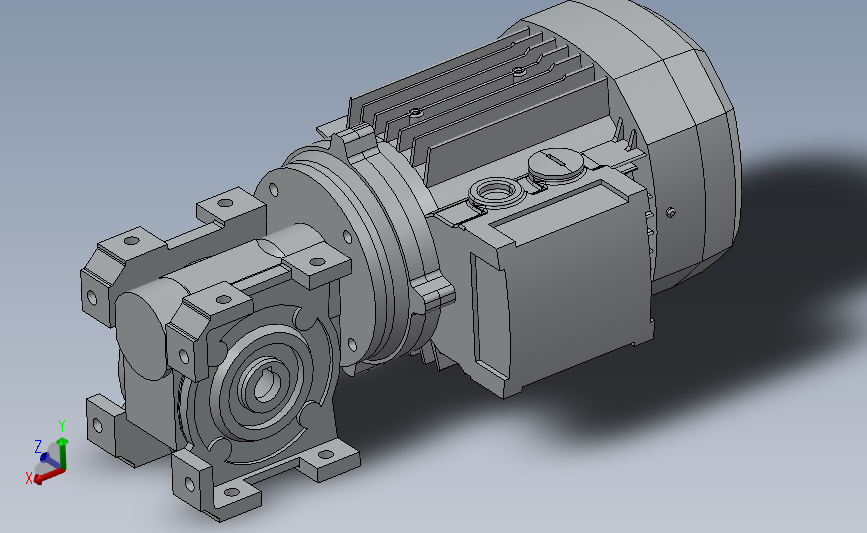Select the gearbox output shaft bore
This screenshot has width=867, height=533.
click(266, 386)
